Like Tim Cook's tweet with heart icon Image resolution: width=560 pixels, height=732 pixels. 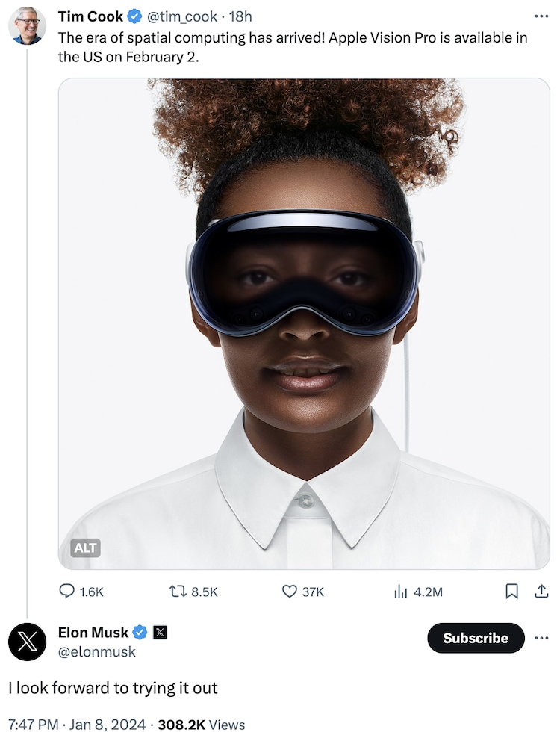coord(289,591)
